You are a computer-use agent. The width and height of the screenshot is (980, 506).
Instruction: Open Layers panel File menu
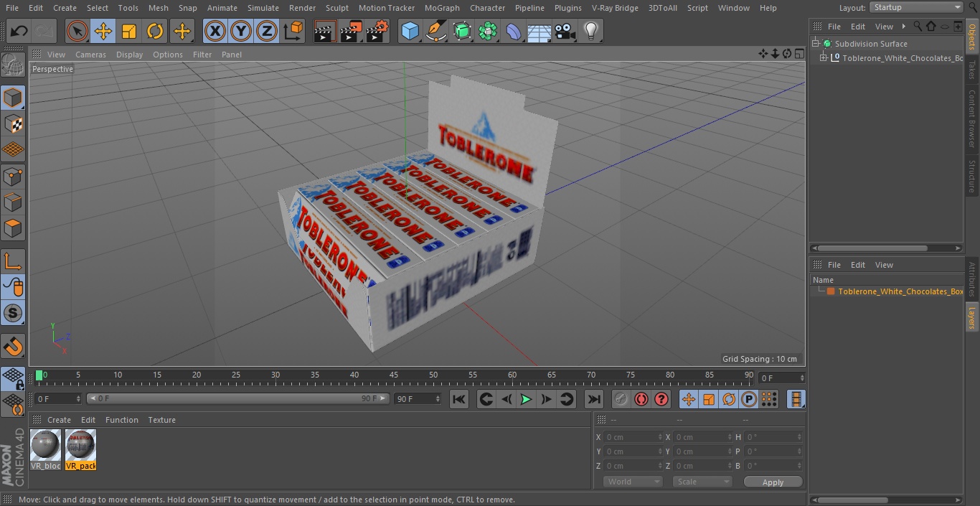834,265
